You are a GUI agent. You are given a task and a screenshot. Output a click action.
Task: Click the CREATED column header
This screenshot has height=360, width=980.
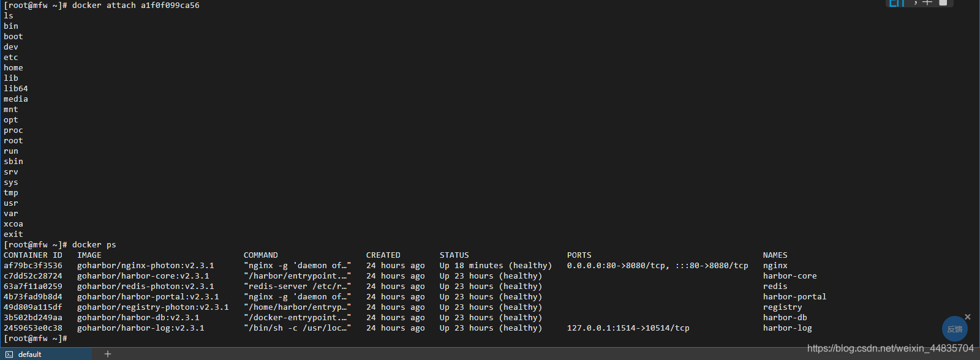pos(383,255)
